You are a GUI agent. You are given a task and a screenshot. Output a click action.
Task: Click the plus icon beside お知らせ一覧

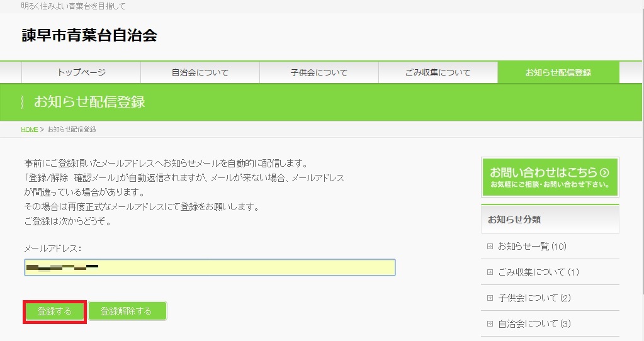490,246
